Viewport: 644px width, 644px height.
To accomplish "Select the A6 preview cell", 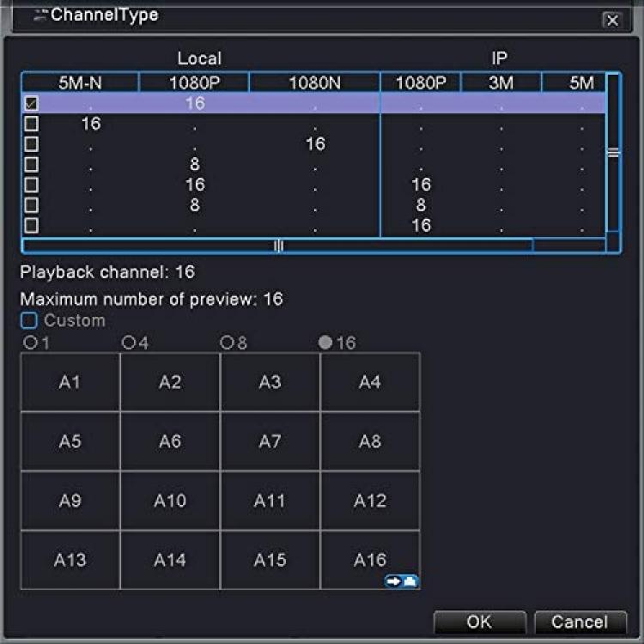I will tap(170, 441).
